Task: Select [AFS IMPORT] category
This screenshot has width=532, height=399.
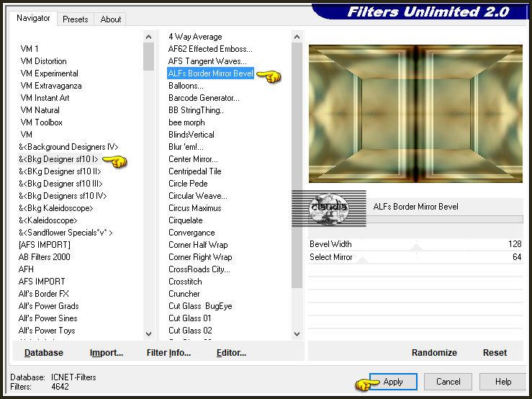Action: 45,244
